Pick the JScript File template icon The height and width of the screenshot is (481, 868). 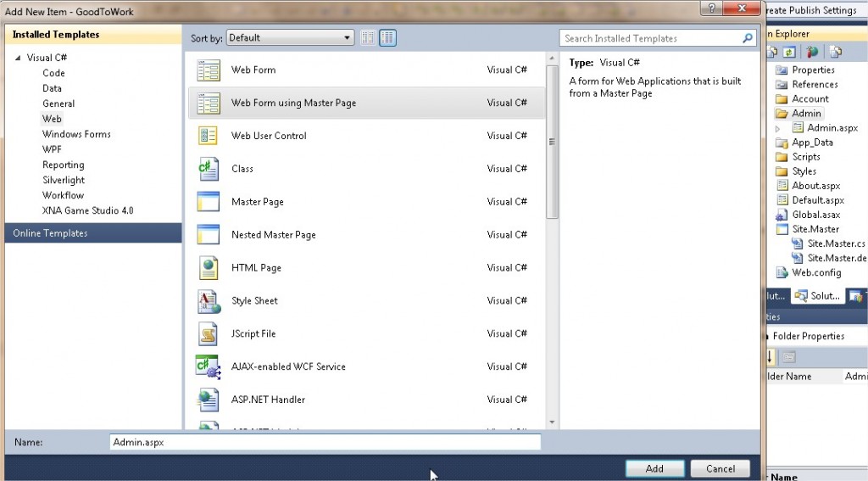pos(209,333)
